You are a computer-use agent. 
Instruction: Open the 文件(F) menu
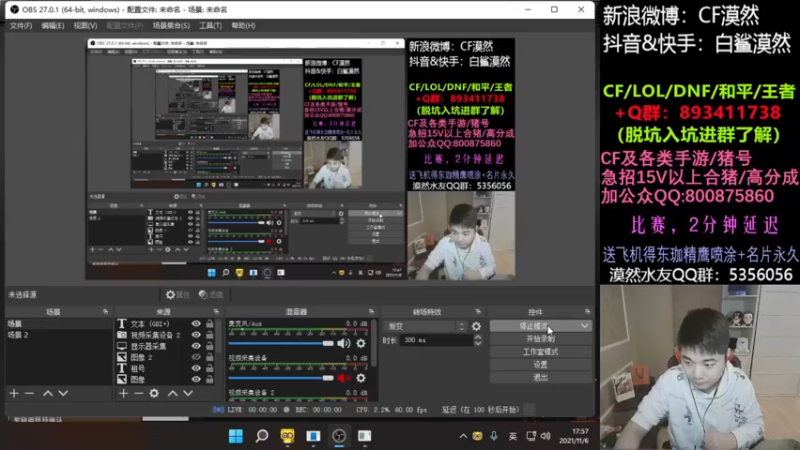pos(21,26)
